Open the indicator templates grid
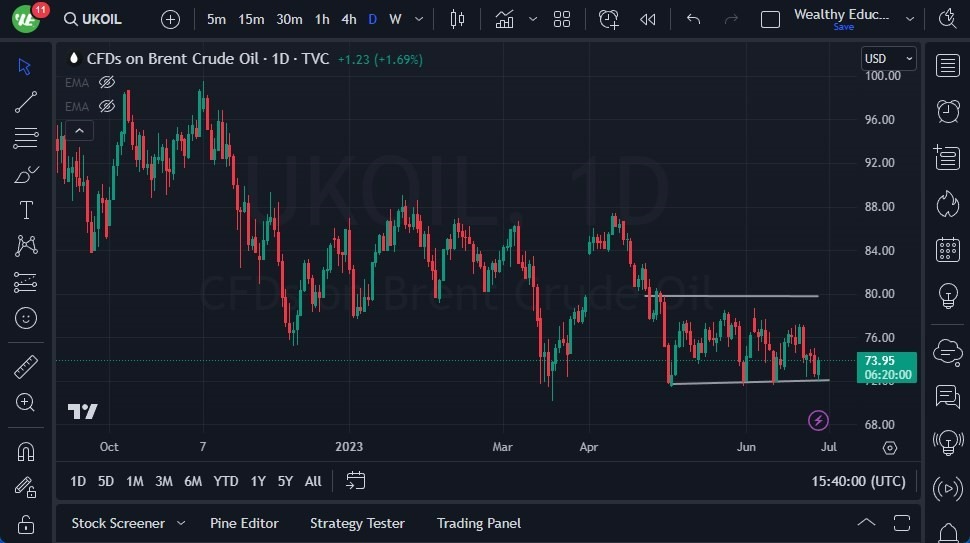970x543 pixels. [x=562, y=19]
